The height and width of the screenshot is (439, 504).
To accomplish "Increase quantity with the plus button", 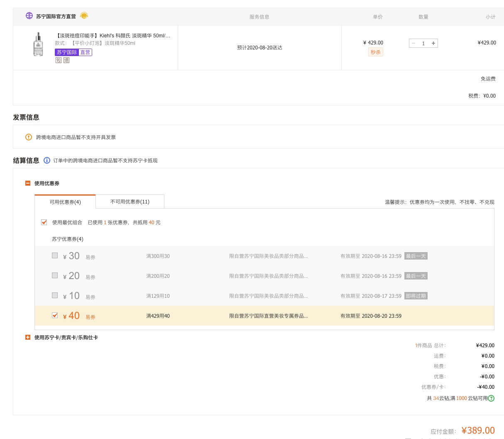I will click(x=433, y=43).
